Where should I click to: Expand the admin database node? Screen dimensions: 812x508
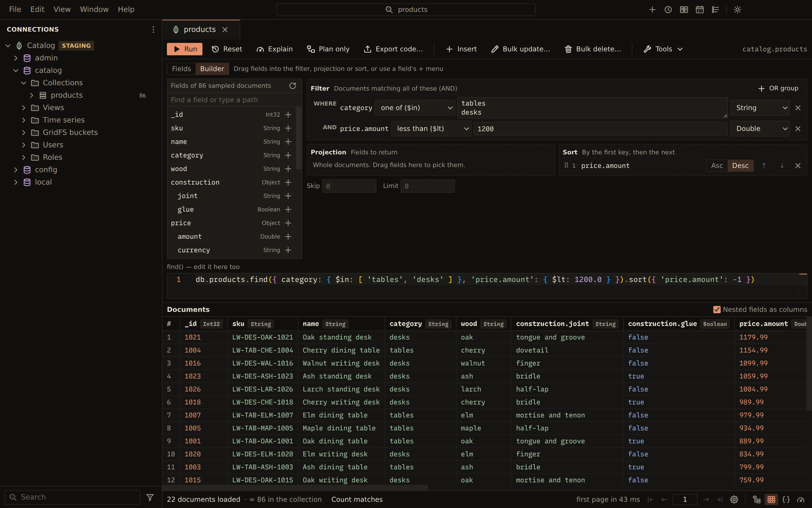click(16, 58)
